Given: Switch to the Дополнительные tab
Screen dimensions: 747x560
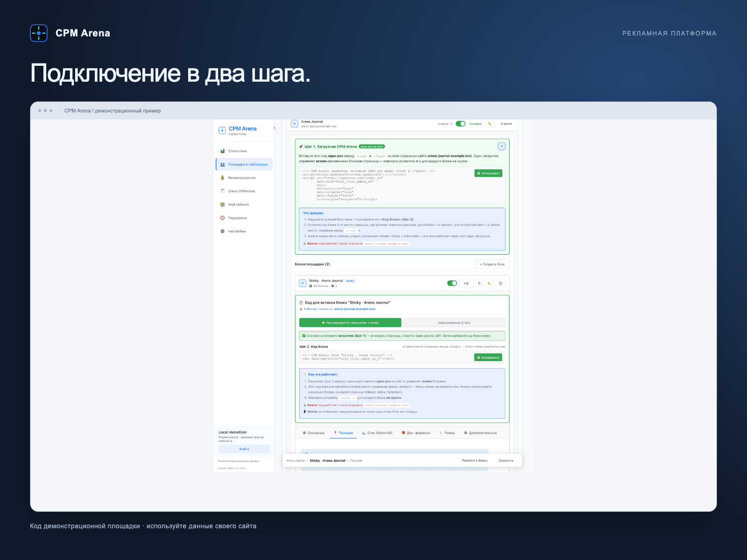Looking at the screenshot, I should tap(480, 433).
